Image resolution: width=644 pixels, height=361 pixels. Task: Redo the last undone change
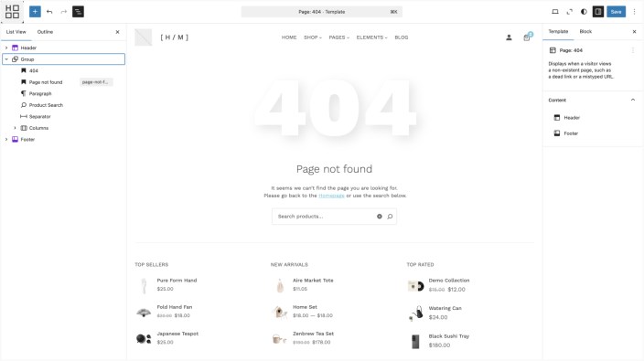[64, 12]
